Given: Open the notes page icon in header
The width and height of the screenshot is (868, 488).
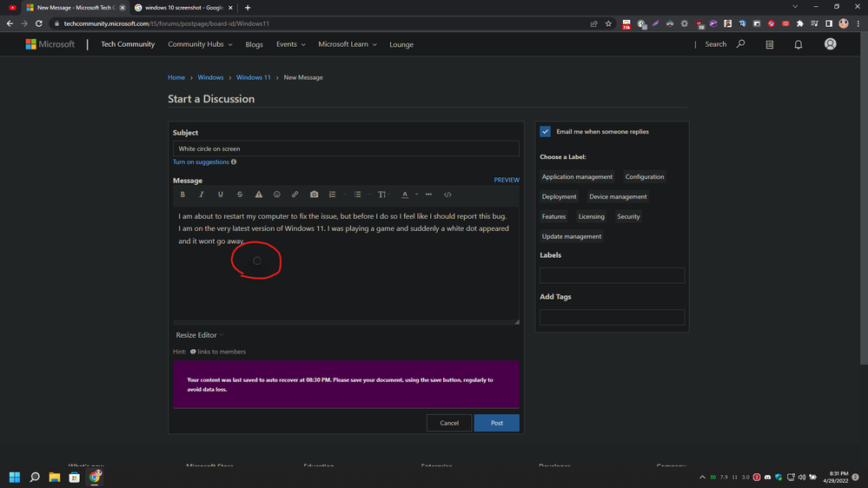Looking at the screenshot, I should click(770, 44).
